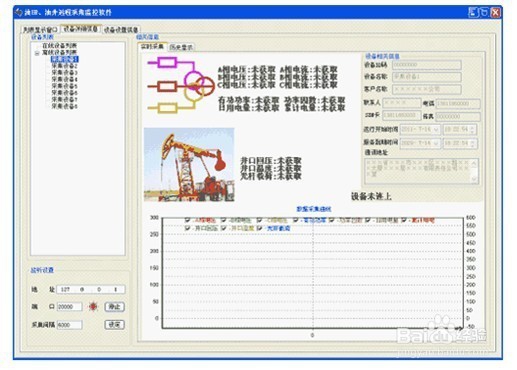
Task: Click the 井口回压:未获取 reading
Action: pos(271,161)
